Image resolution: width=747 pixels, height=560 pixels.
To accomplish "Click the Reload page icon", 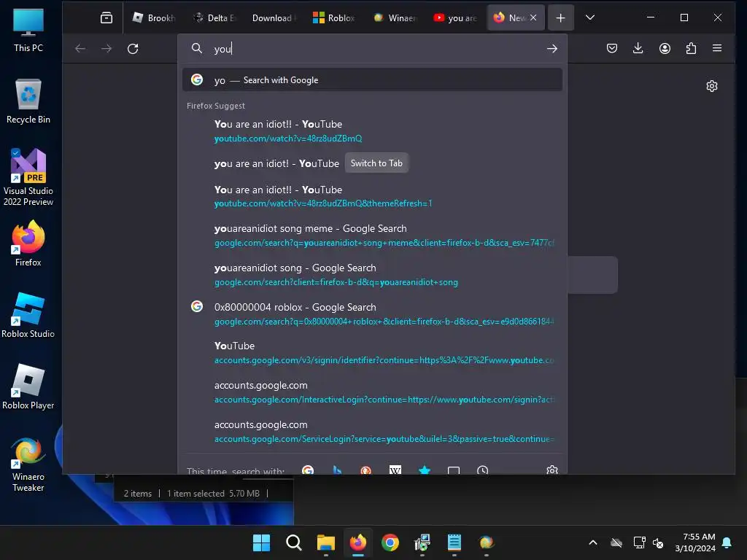I will coord(133,49).
